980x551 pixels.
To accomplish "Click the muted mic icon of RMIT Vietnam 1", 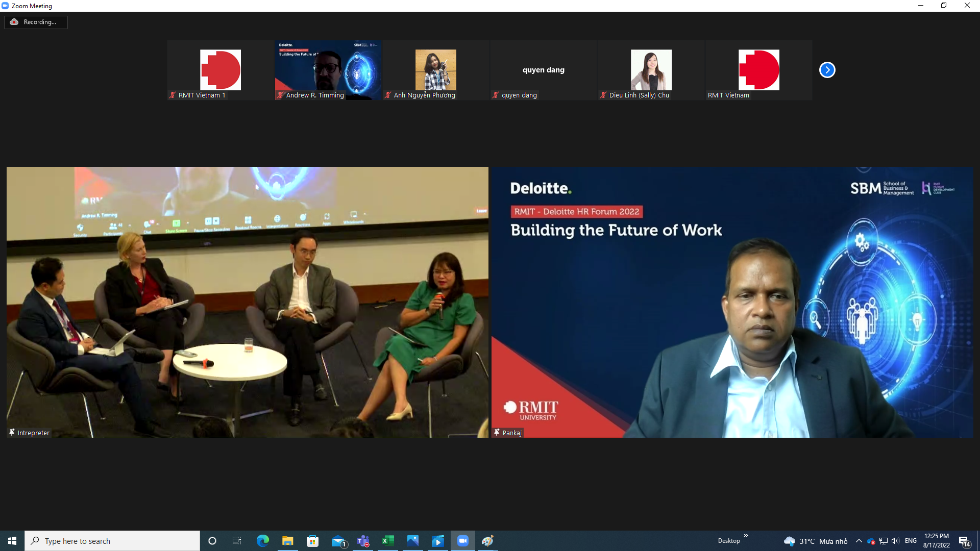I will [x=173, y=95].
